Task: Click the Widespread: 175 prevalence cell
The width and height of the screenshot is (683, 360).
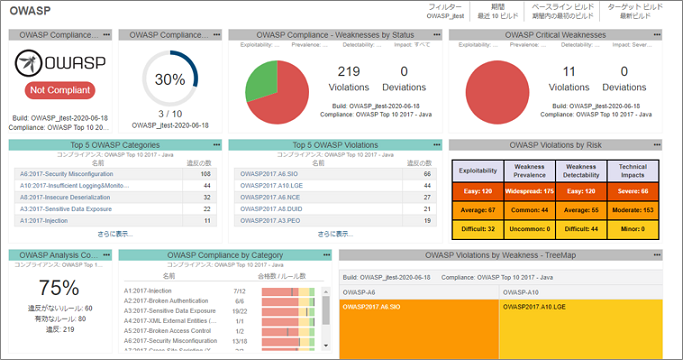Action: pos(529,191)
